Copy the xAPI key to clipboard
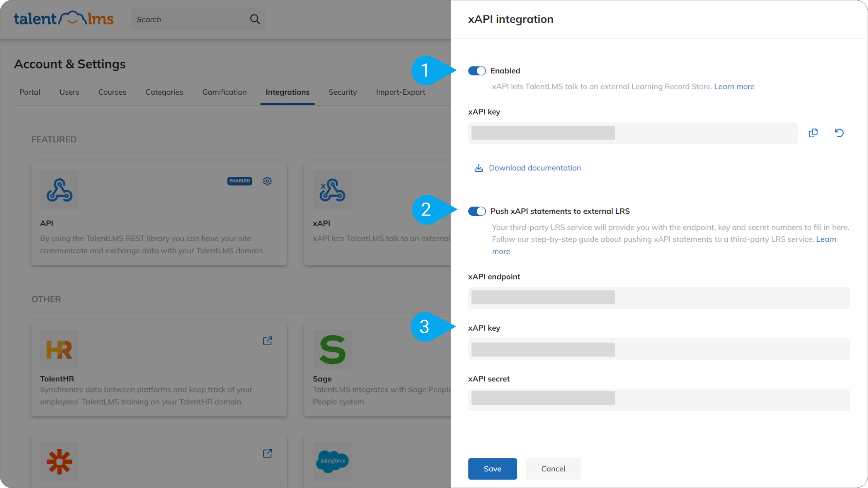868x488 pixels. (813, 133)
